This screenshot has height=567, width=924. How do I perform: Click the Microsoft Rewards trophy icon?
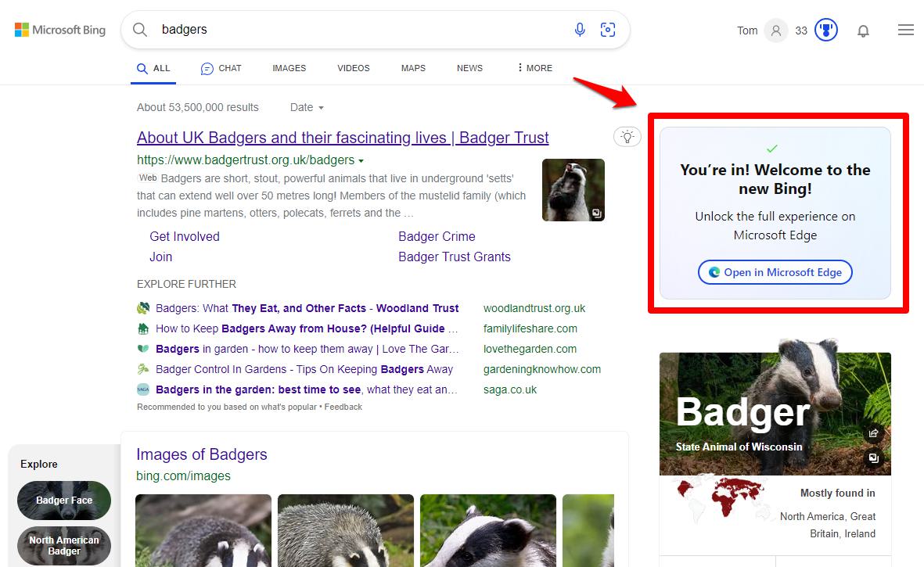pyautogui.click(x=825, y=31)
